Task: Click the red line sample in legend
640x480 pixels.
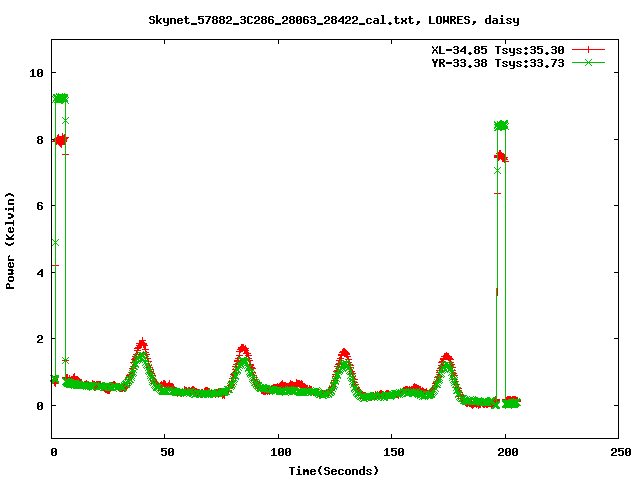Action: 589,49
